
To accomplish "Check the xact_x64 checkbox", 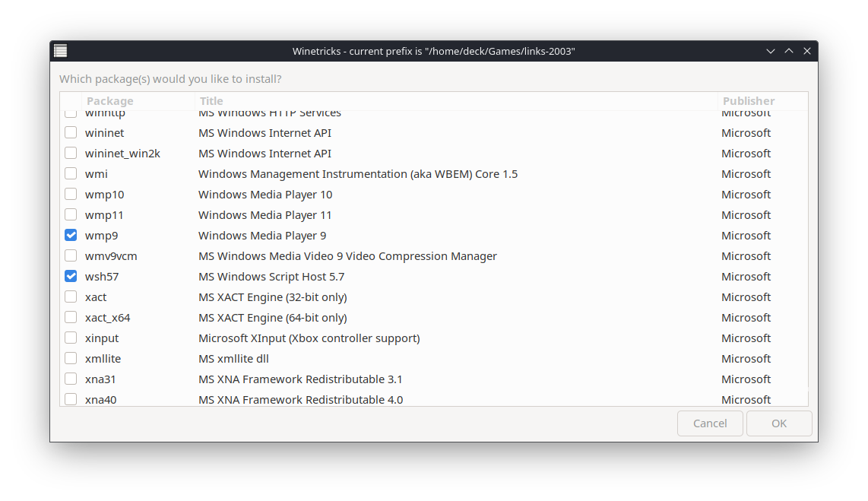I will (x=71, y=317).
